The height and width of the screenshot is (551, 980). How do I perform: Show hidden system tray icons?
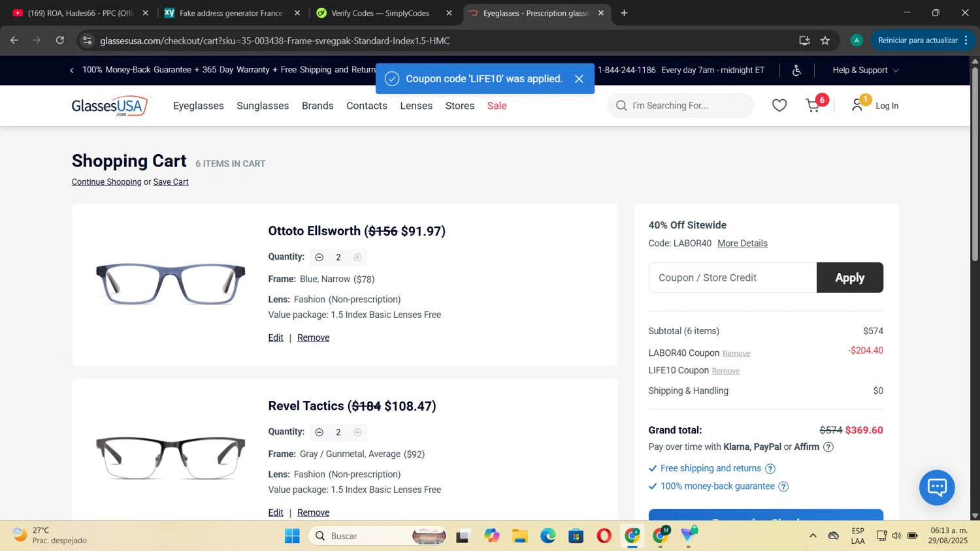click(x=813, y=536)
